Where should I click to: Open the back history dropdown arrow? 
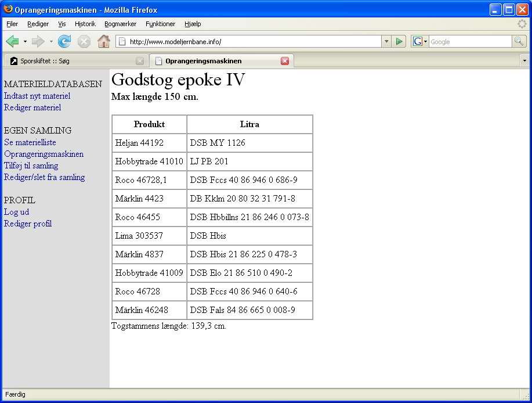[x=25, y=42]
